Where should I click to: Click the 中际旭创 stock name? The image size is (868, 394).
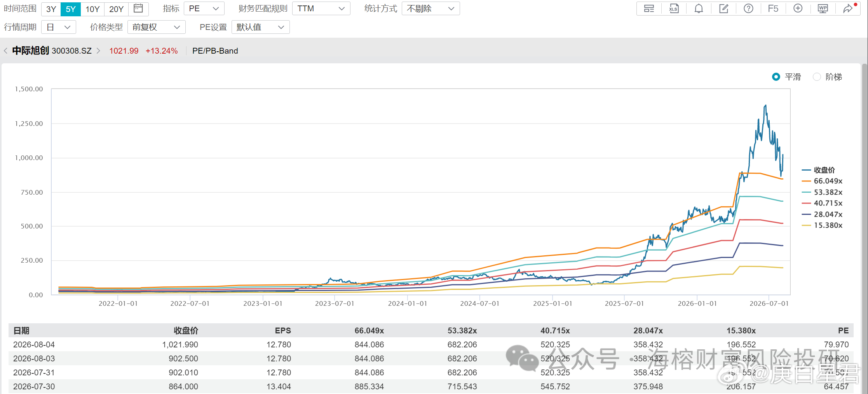tap(31, 51)
